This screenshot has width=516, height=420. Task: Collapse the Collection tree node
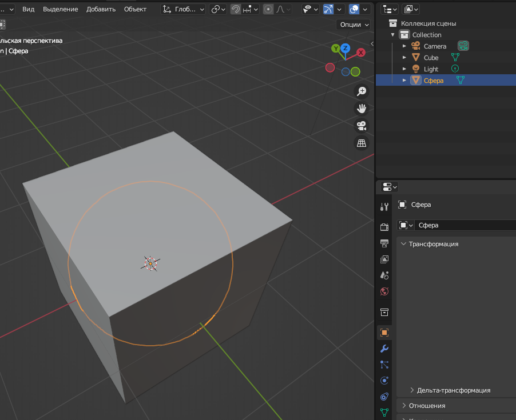click(392, 35)
